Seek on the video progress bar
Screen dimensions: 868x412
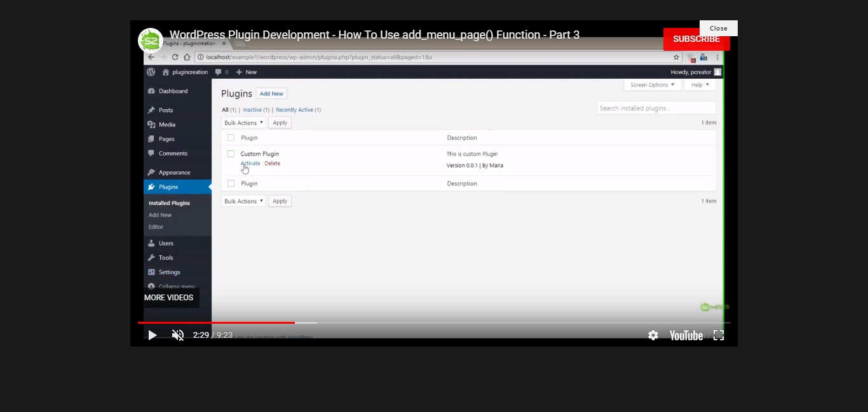[x=434, y=322]
